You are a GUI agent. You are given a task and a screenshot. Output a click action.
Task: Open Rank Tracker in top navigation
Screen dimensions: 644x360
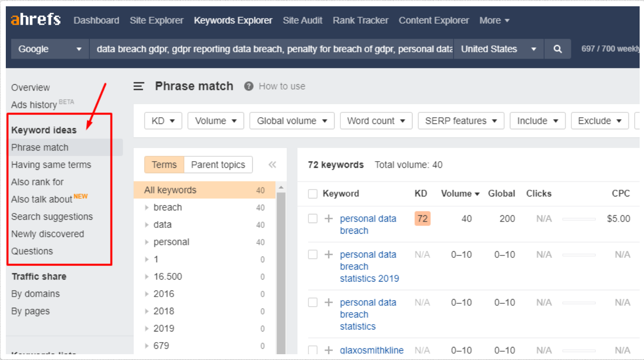tap(360, 20)
